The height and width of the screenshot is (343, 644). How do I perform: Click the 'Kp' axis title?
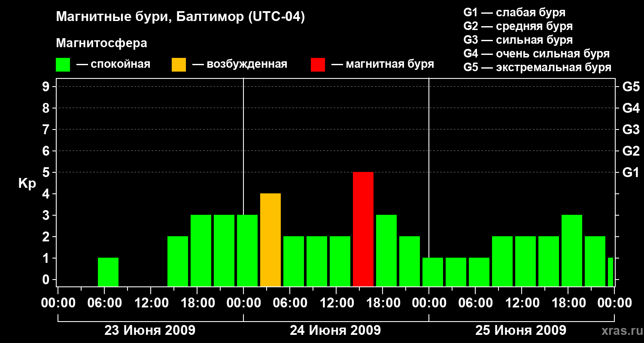[27, 184]
